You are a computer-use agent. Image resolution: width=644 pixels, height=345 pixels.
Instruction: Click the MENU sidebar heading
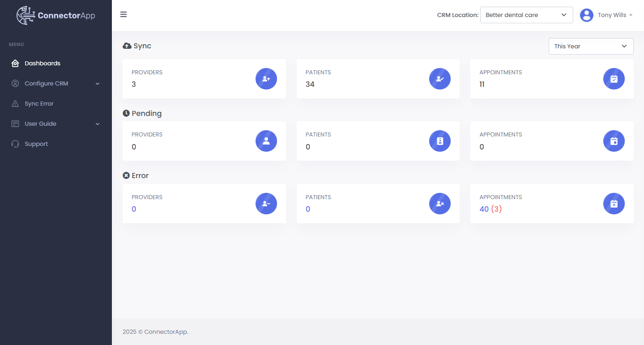(x=17, y=44)
